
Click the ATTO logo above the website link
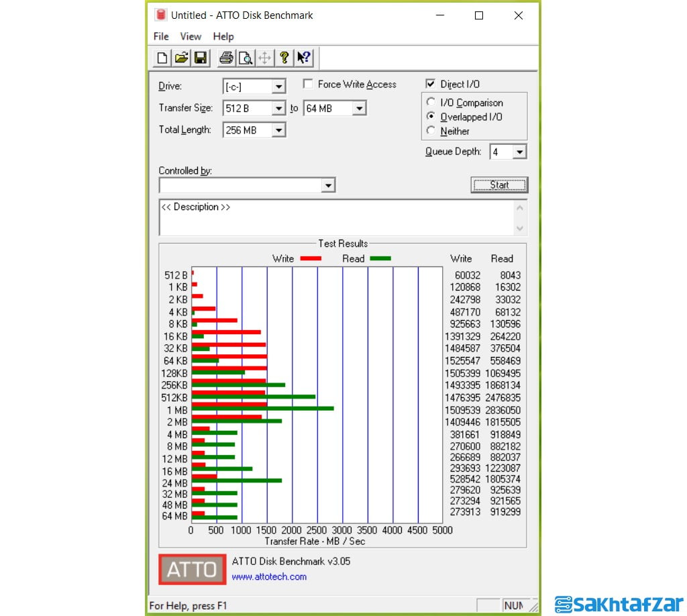click(x=191, y=568)
